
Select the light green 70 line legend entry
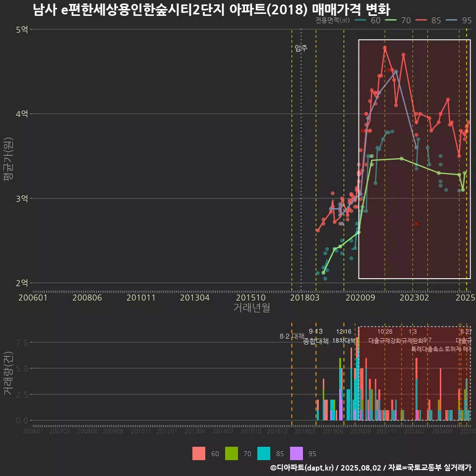point(398,20)
